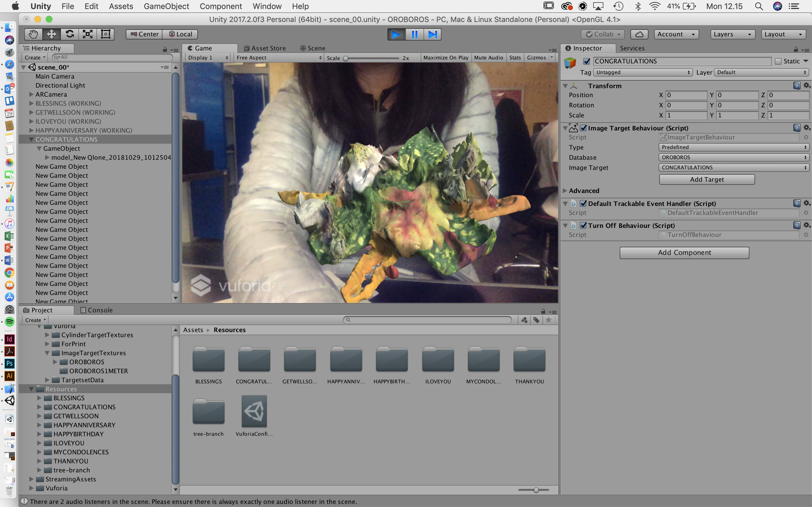Click the Step frame button

coord(432,34)
